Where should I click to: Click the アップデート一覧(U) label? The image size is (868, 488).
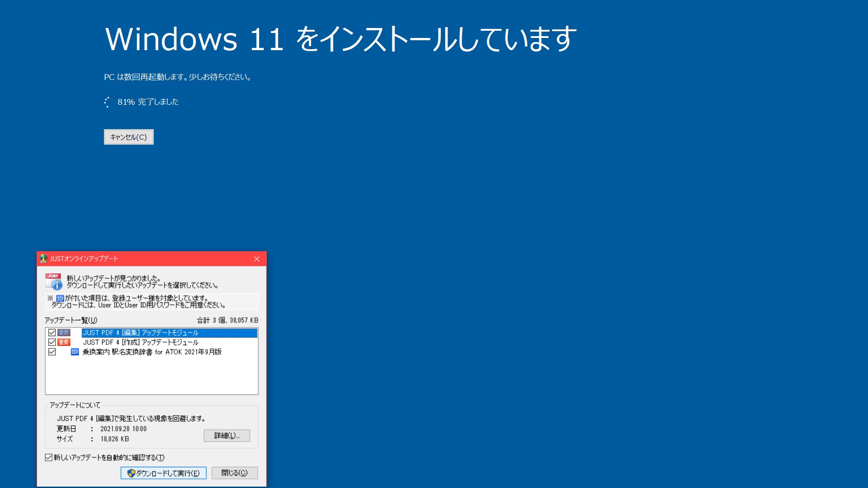tap(71, 320)
